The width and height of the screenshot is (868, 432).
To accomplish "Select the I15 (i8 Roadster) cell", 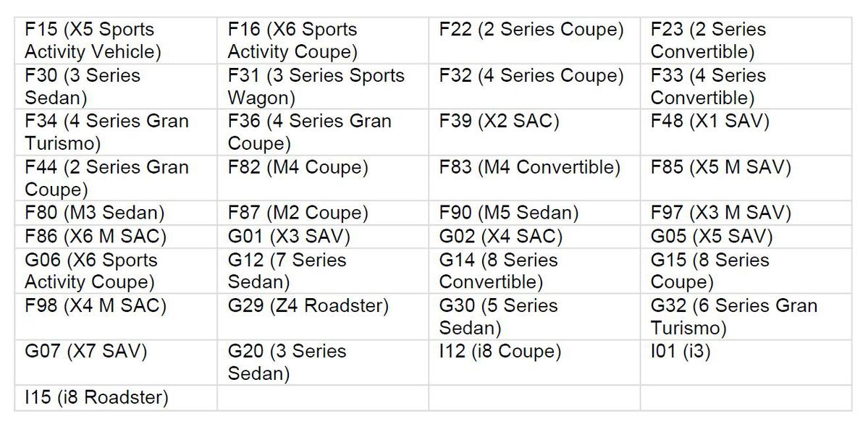I will 96,397.
